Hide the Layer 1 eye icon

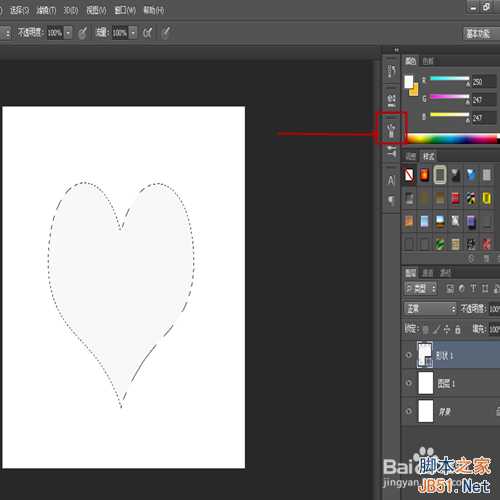point(409,383)
